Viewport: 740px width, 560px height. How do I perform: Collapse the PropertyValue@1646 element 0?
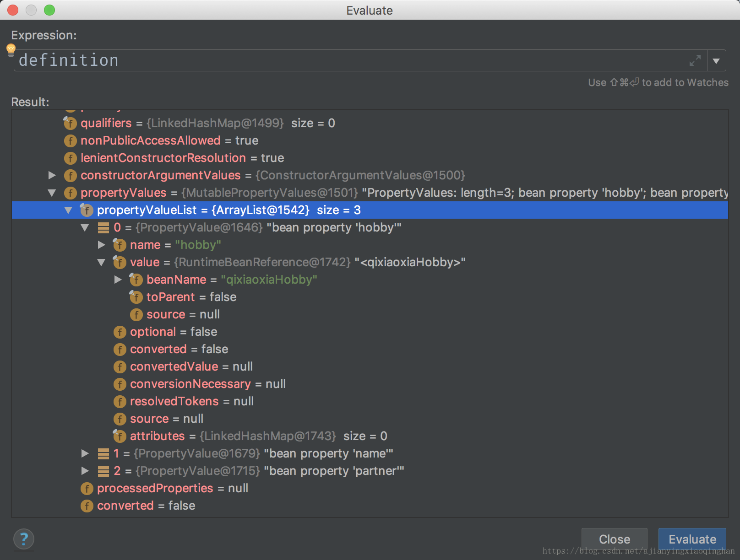pos(85,227)
